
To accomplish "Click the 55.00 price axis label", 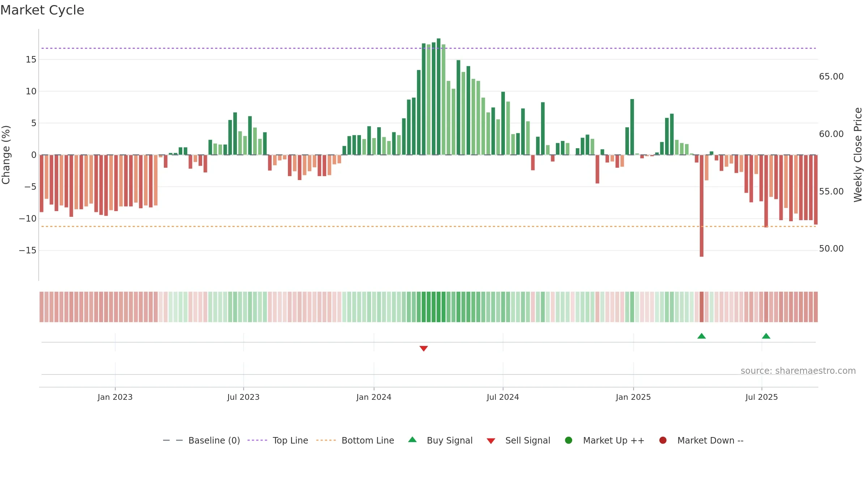I will tap(831, 192).
